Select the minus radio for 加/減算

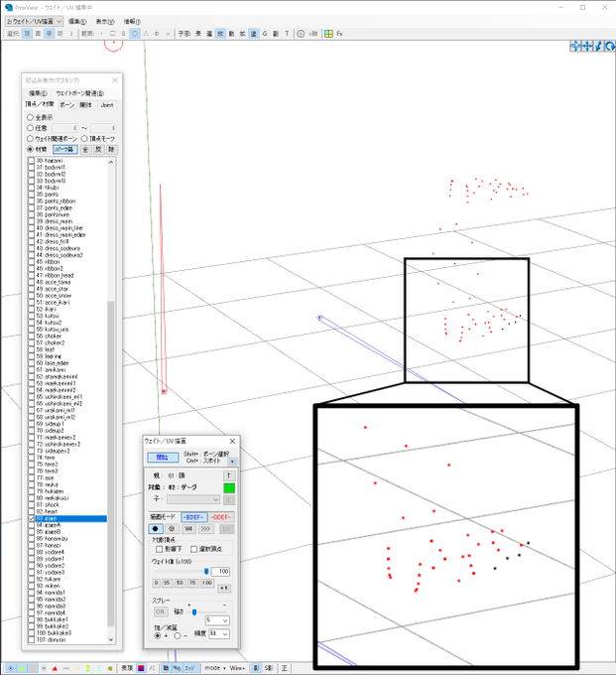(178, 636)
